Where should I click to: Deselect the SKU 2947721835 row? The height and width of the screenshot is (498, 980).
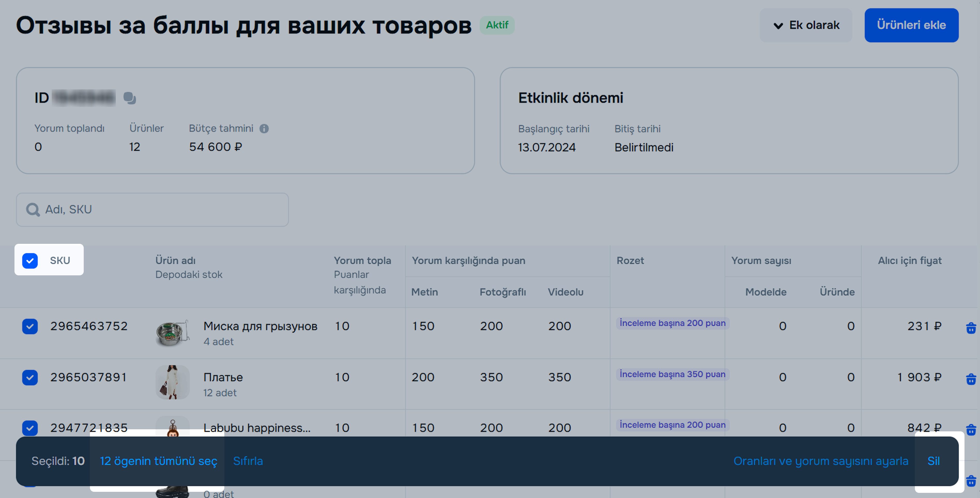[30, 428]
